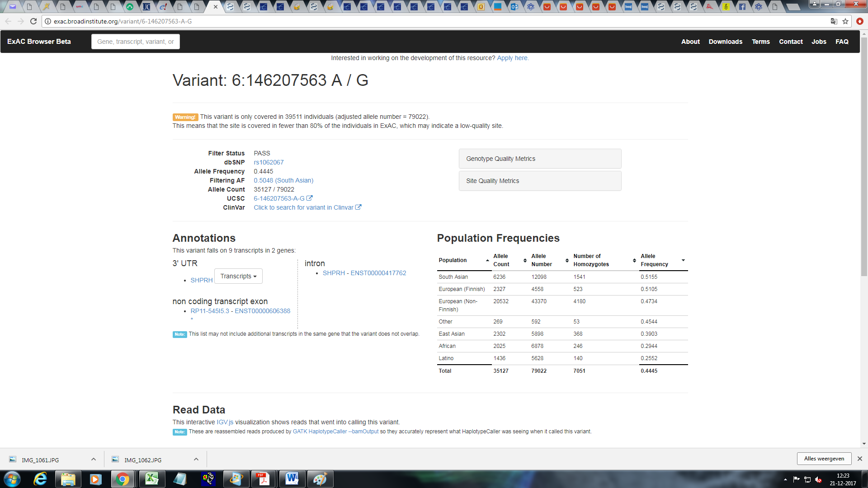Close the downloads bar with the X

click(859, 459)
